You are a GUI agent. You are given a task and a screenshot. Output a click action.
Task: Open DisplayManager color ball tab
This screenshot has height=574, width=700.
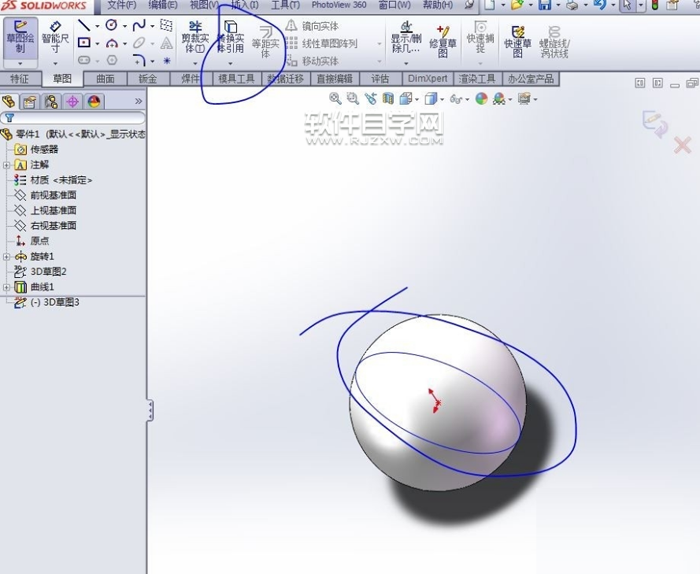pyautogui.click(x=94, y=102)
